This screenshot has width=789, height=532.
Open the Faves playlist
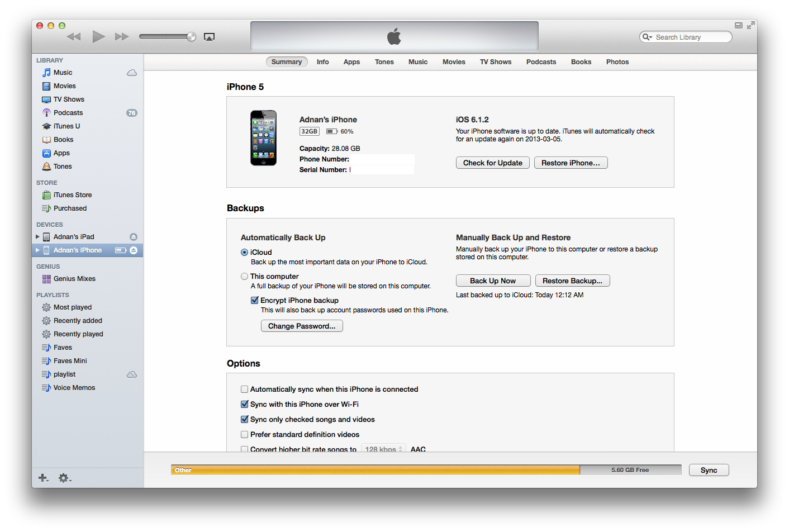pyautogui.click(x=63, y=348)
